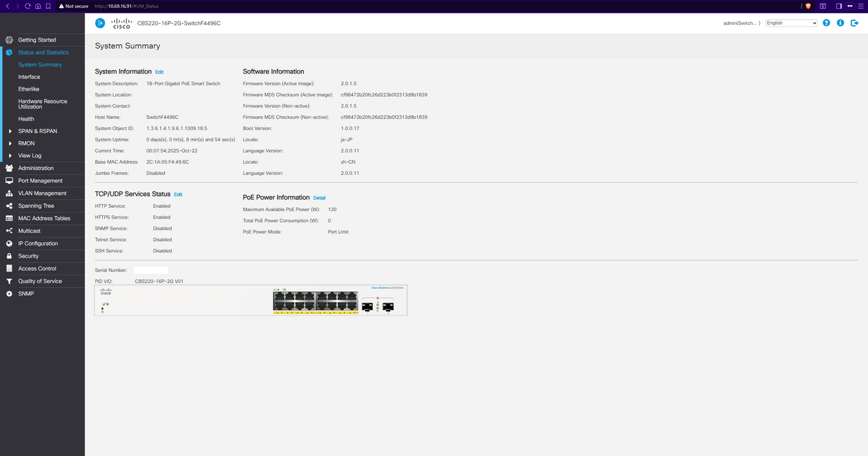
Task: Click the Quality of Service funnel icon
Action: click(9, 281)
